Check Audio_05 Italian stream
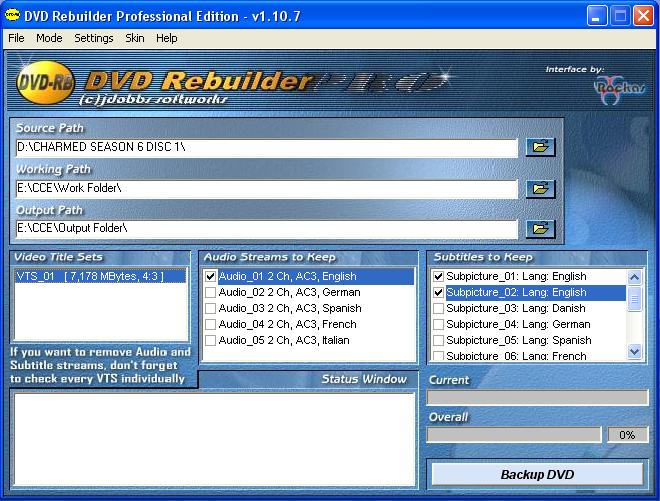Screen dimensions: 660x501 click(x=210, y=341)
